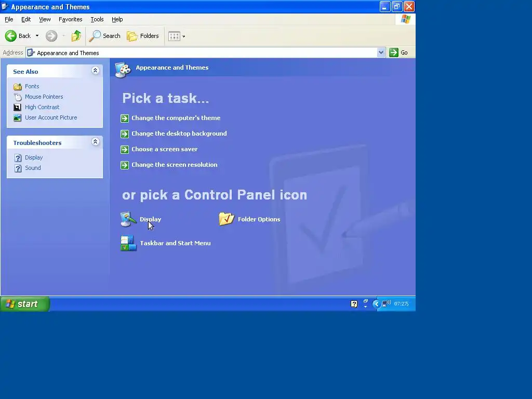
Task: Click arrow icon beside Change the desktop background
Action: [125, 134]
